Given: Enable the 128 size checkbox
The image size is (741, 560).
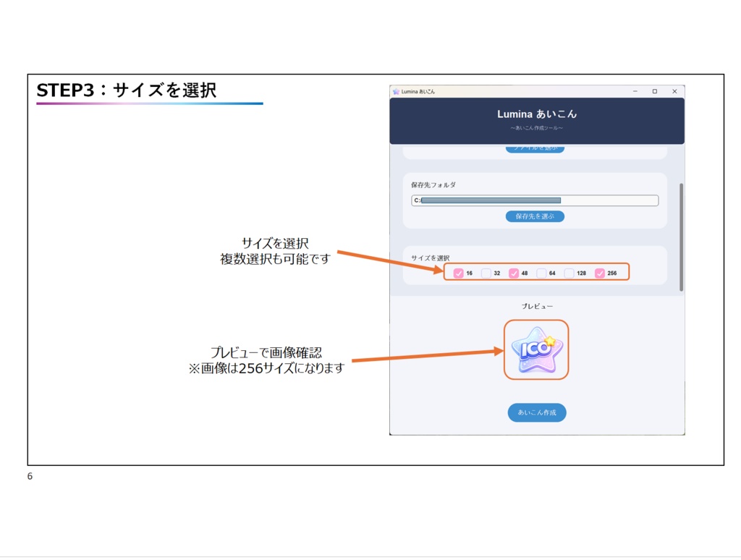Looking at the screenshot, I should [569, 273].
